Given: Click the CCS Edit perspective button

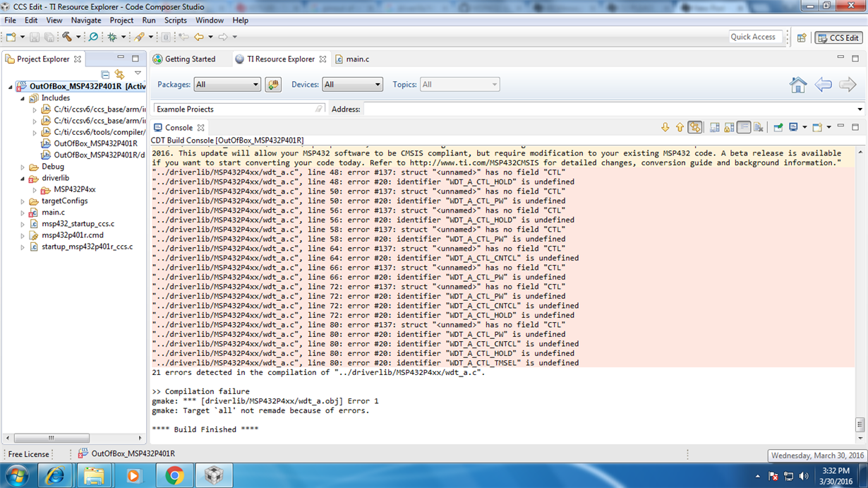Looking at the screenshot, I should click(x=838, y=37).
